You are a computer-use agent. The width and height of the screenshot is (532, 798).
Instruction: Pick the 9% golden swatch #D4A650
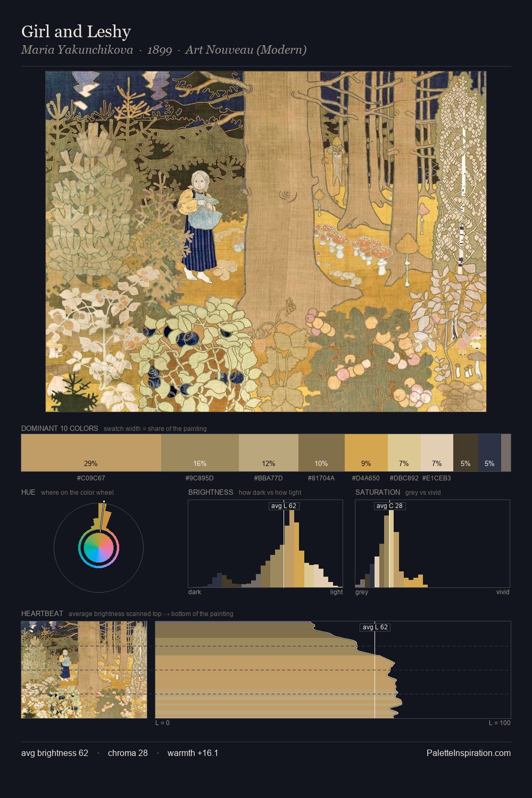366,453
